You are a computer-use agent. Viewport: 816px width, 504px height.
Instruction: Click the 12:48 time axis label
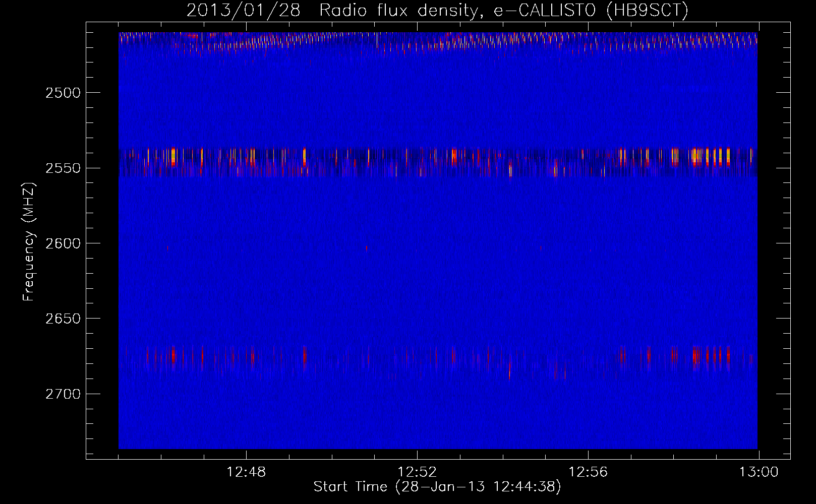pos(246,472)
